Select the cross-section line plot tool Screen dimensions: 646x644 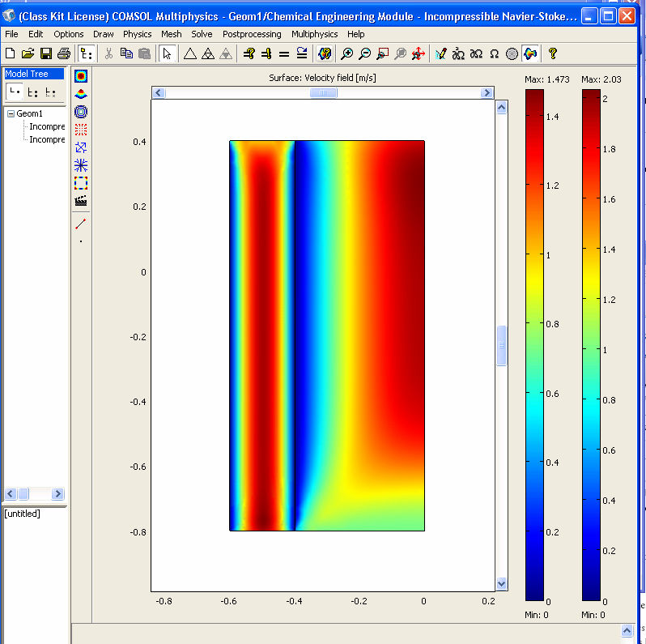[x=81, y=224]
